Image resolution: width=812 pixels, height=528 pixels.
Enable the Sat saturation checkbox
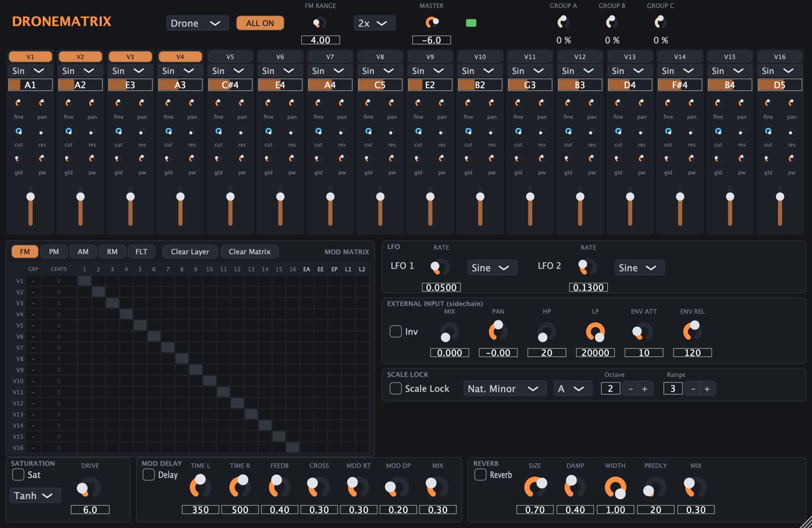[18, 475]
